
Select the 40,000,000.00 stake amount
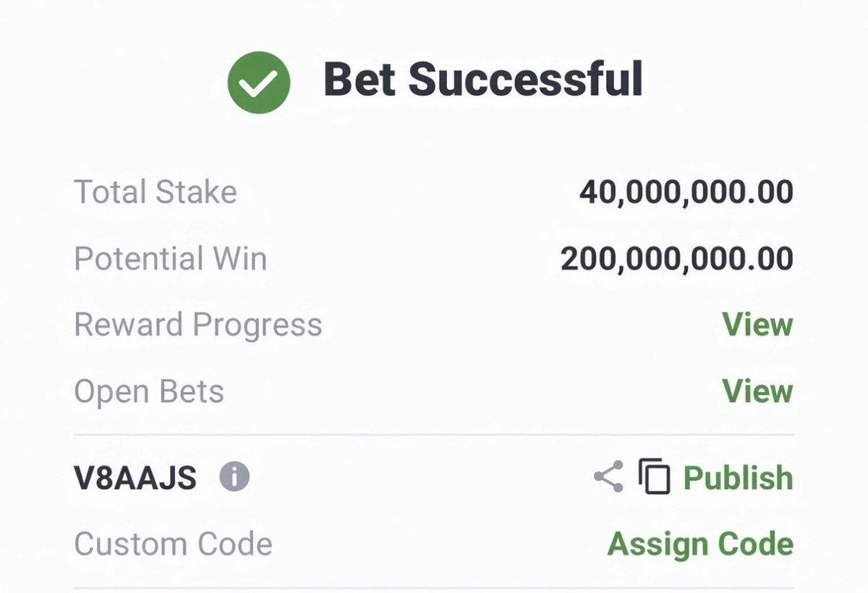pos(686,192)
